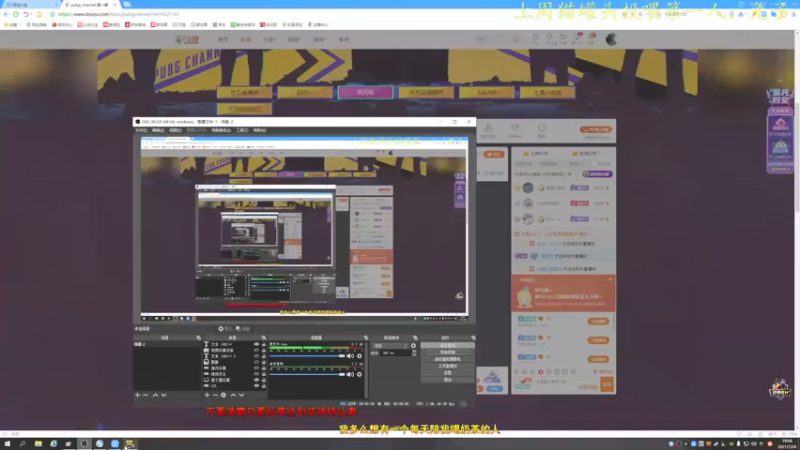Open first mixer channel settings gear

[359, 356]
